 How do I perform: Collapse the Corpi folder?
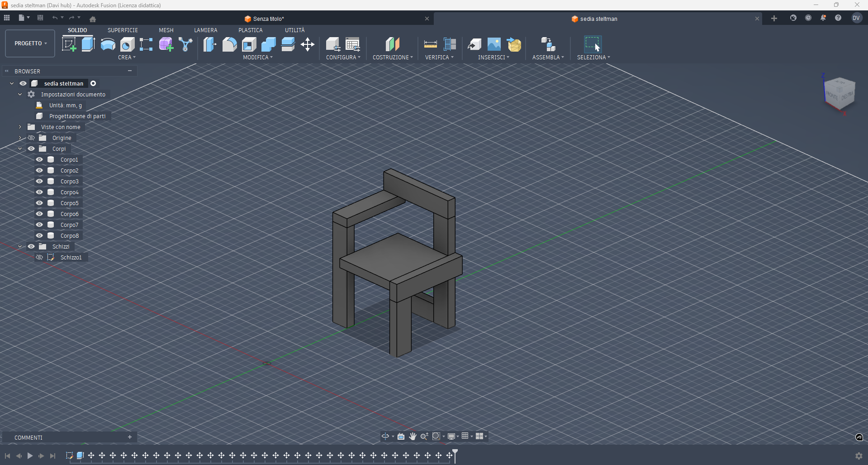pyautogui.click(x=20, y=149)
